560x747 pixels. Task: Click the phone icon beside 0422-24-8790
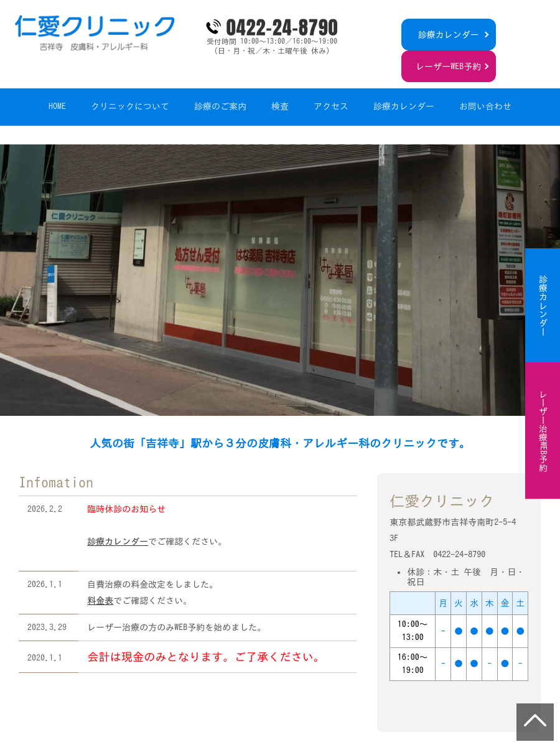[213, 27]
